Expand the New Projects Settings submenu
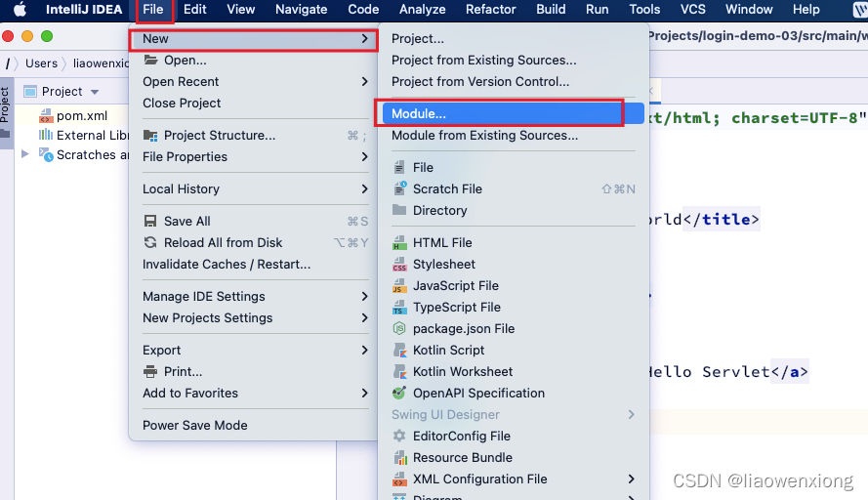Viewport: 868px width, 500px height. point(364,317)
